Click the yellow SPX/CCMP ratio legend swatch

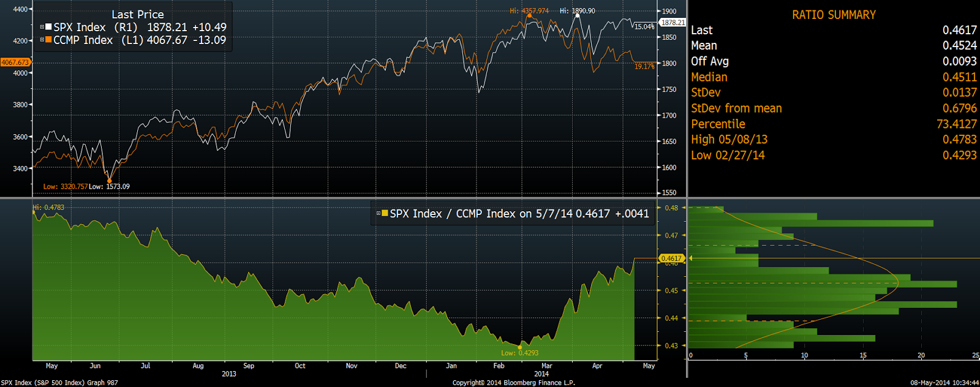(x=385, y=214)
